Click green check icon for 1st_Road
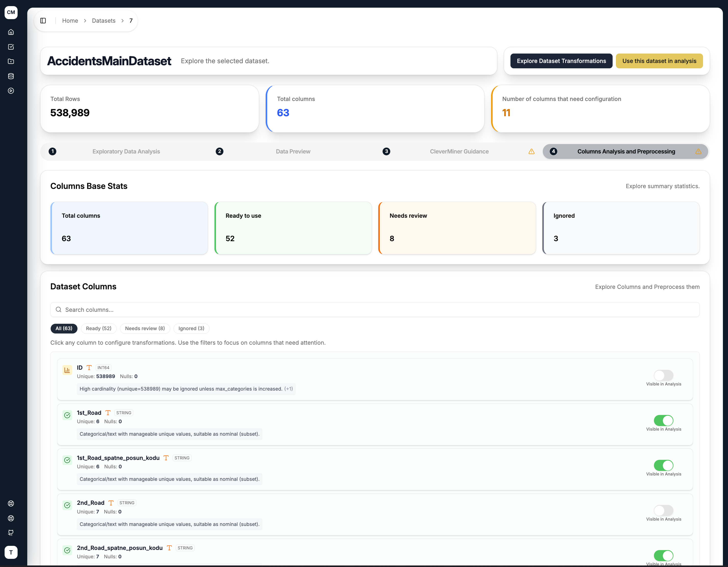Image resolution: width=728 pixels, height=567 pixels. [x=67, y=415]
